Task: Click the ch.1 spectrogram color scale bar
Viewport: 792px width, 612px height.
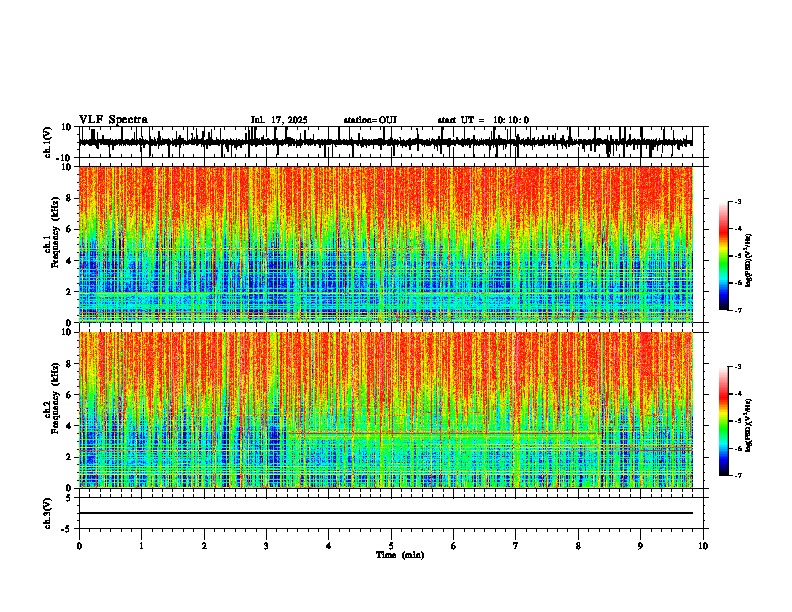Action: pos(723,256)
